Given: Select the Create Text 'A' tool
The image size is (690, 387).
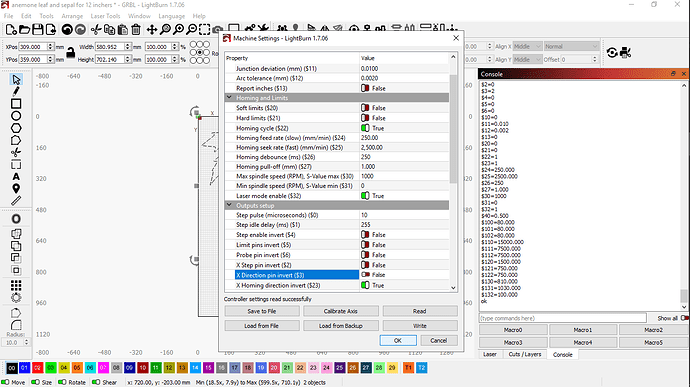Looking at the screenshot, I should (x=16, y=177).
